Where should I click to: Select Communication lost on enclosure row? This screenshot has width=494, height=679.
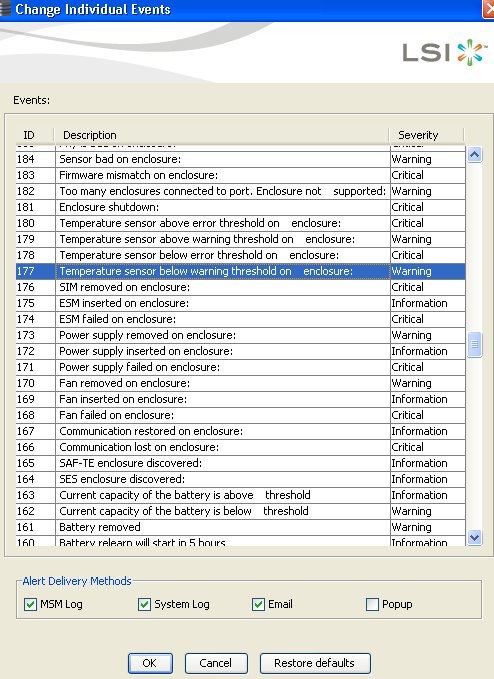point(241,447)
